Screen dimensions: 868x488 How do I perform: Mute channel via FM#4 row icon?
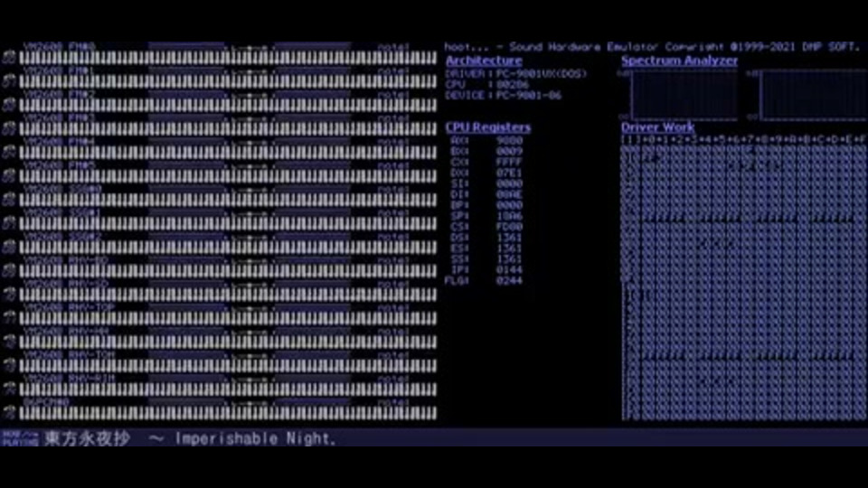[x=9, y=152]
